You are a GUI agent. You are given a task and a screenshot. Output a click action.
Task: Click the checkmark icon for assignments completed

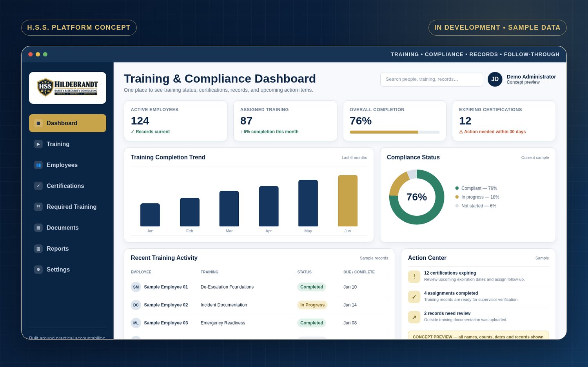coord(414,297)
